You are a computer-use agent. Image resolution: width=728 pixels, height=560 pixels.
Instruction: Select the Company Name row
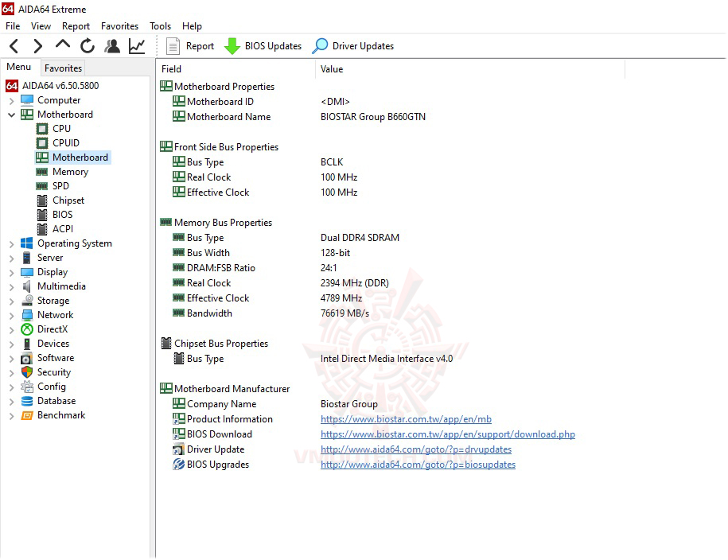[392, 404]
